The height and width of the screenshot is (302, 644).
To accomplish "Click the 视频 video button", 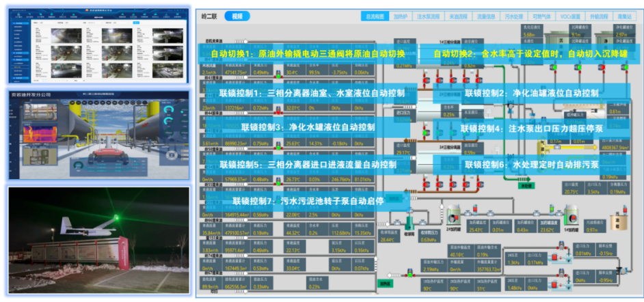I will [x=237, y=16].
